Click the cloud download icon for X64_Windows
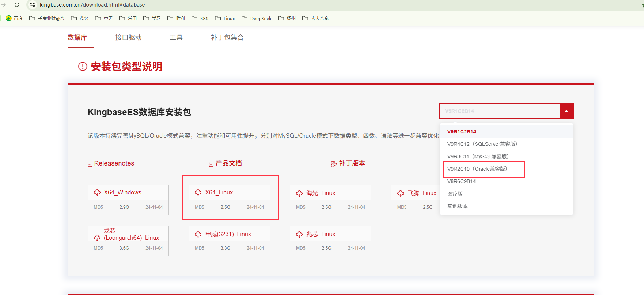Image resolution: width=644 pixels, height=295 pixels. click(x=97, y=193)
